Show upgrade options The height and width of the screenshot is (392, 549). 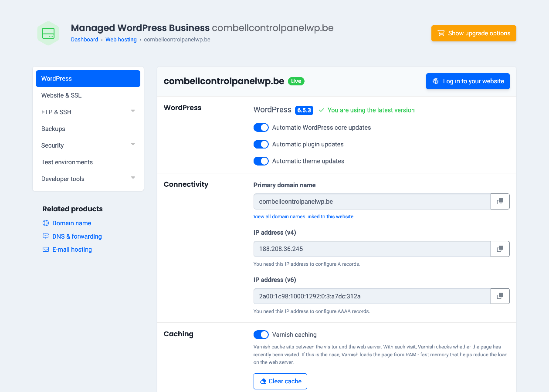point(474,33)
